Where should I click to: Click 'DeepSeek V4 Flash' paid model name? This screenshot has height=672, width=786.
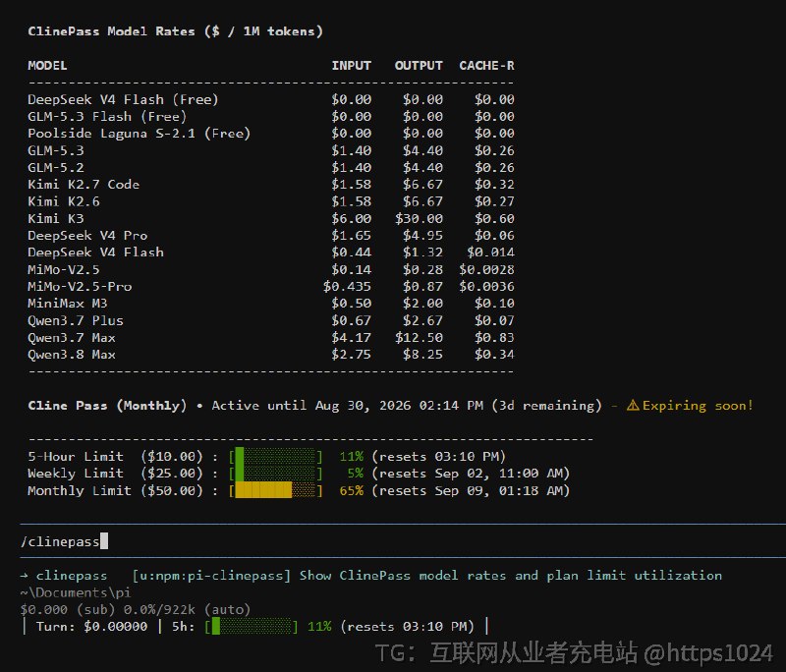click(x=95, y=252)
